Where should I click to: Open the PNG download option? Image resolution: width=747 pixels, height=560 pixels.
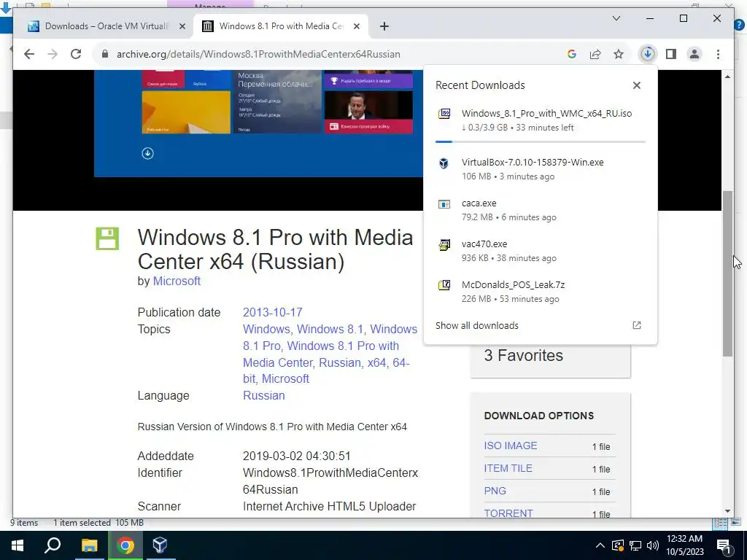coord(495,491)
